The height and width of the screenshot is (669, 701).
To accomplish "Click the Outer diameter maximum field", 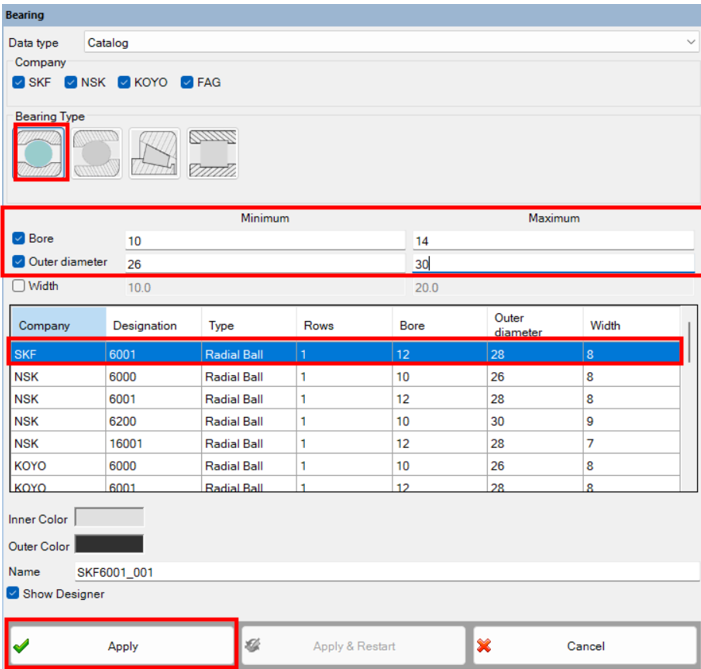I will pyautogui.click(x=553, y=264).
